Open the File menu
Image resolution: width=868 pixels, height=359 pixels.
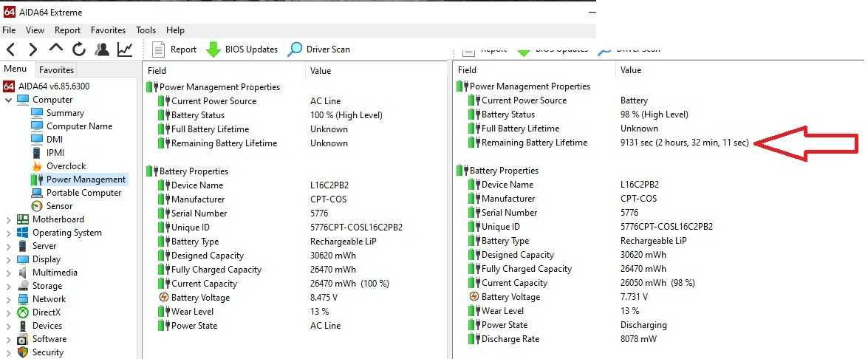(x=9, y=30)
